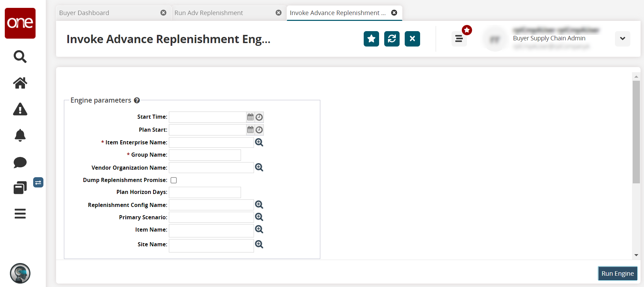Screen dimensions: 644x287
Task: Toggle Dump Replenishment Promise checkbox
Action: tap(174, 180)
